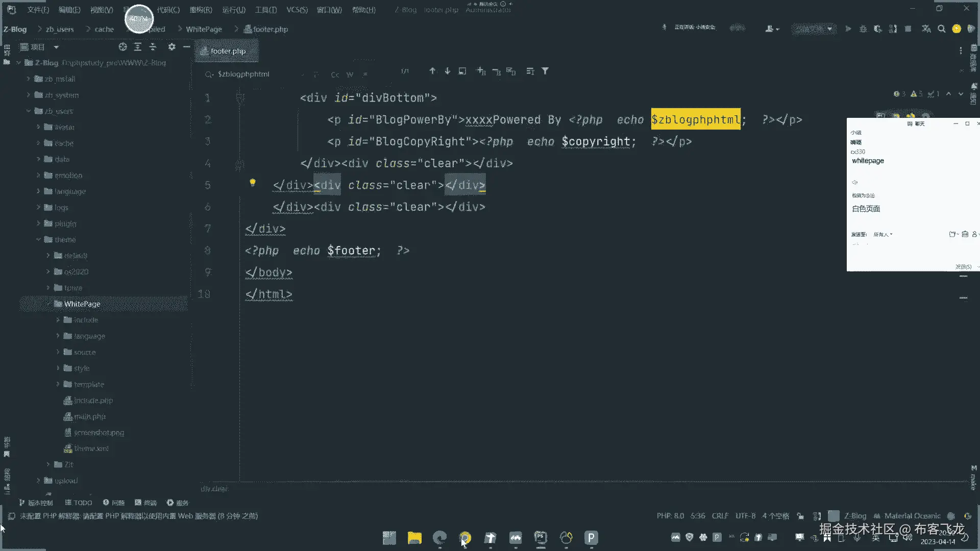Toggle whole Words (W) search option
980x551 pixels.
click(x=350, y=74)
